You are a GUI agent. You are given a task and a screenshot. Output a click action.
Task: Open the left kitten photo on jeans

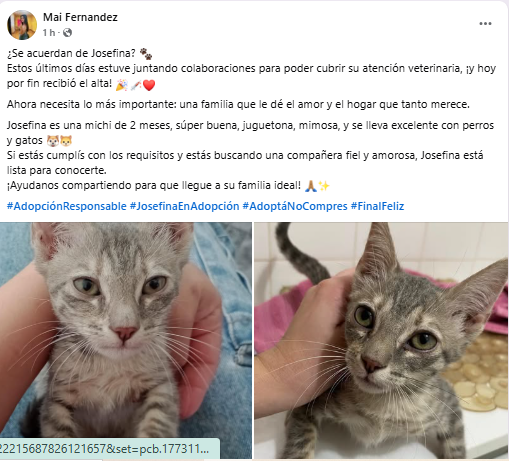[126, 340]
